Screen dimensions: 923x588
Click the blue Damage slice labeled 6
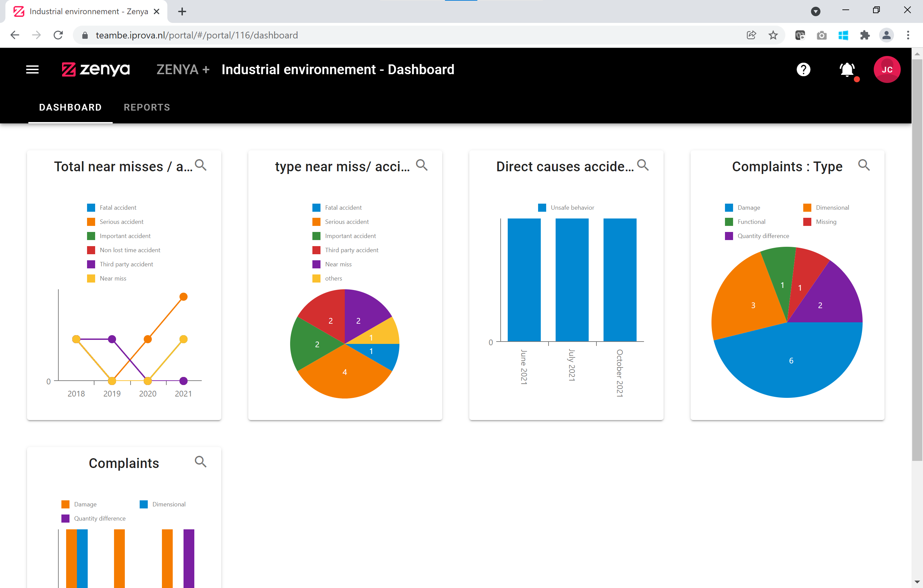tap(791, 360)
